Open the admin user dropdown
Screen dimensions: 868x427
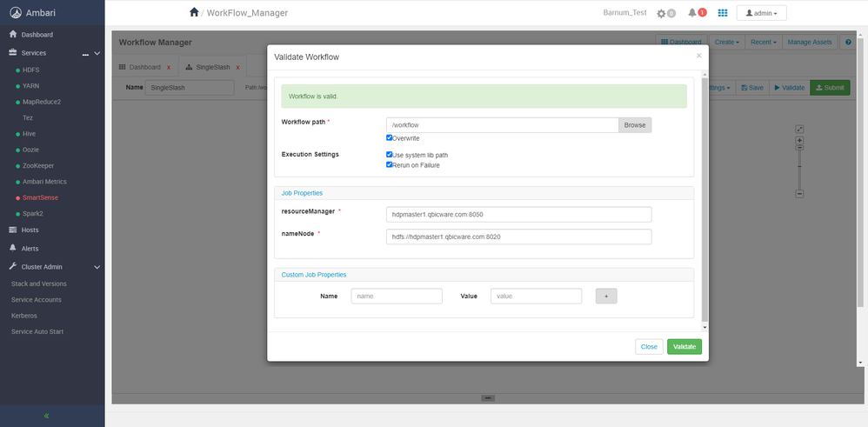(x=761, y=13)
